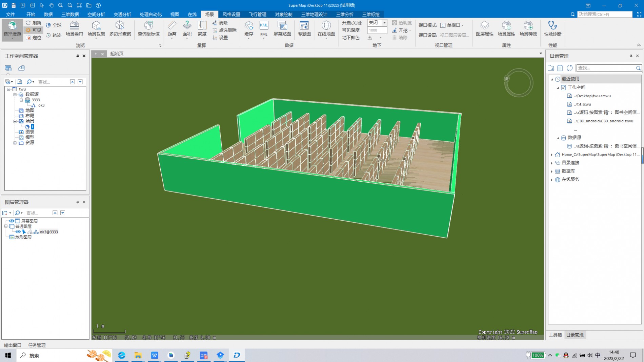Open the 专题图 thematic map tool

pyautogui.click(x=304, y=28)
